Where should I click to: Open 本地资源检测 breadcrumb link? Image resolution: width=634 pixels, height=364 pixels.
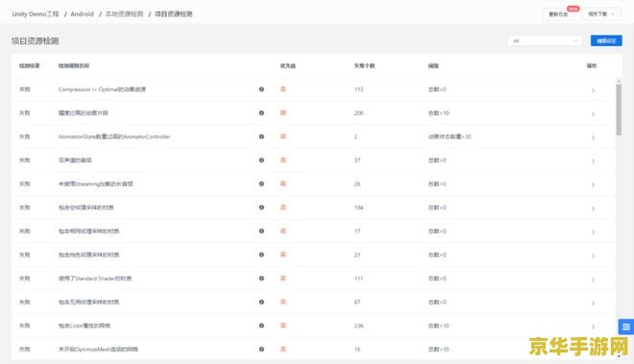click(x=124, y=13)
